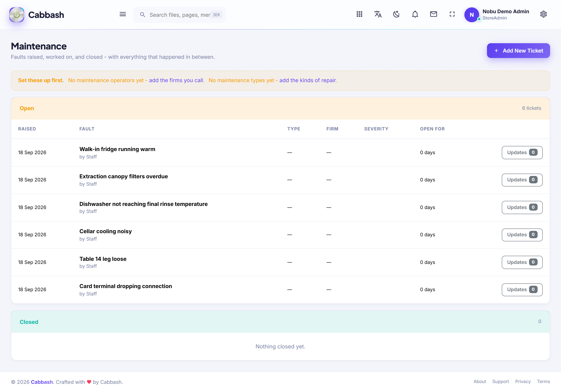Click the Firm column header
This screenshot has width=561, height=392.
coord(332,129)
